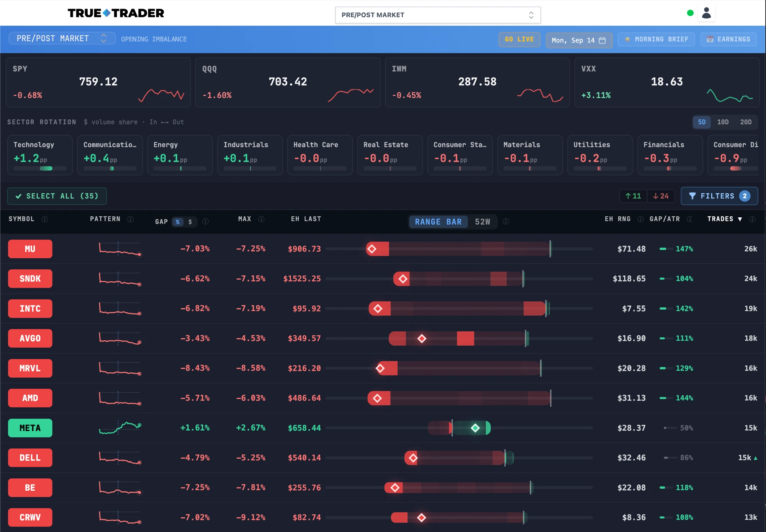
Task: Open the EARNINGS calendar
Action: (x=728, y=39)
